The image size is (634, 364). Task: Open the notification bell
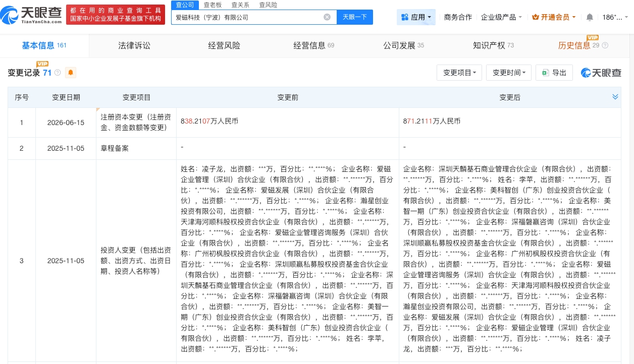[590, 17]
